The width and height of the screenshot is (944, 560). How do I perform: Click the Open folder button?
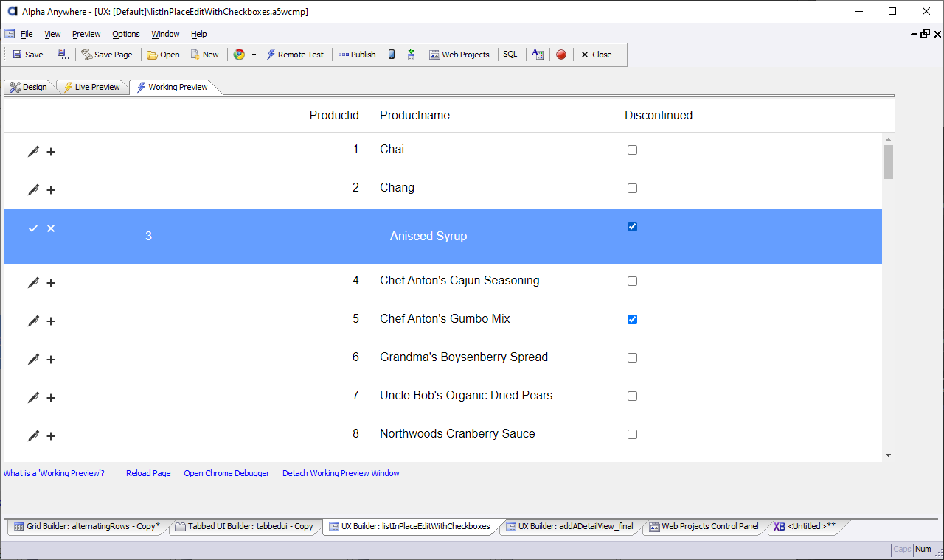163,55
